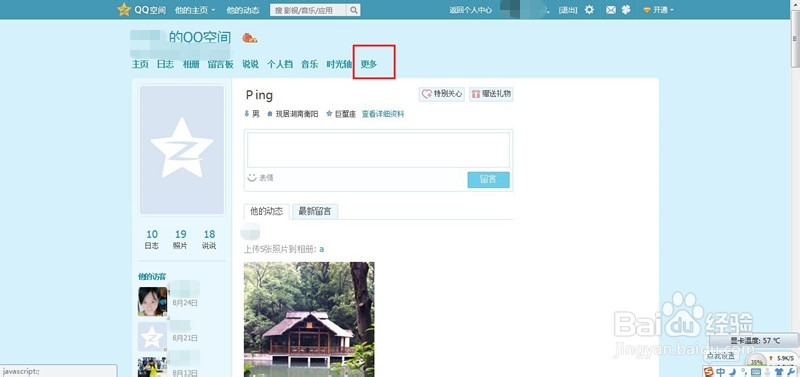
Task: Click the fruit badge icon beside space title
Action: (249, 38)
